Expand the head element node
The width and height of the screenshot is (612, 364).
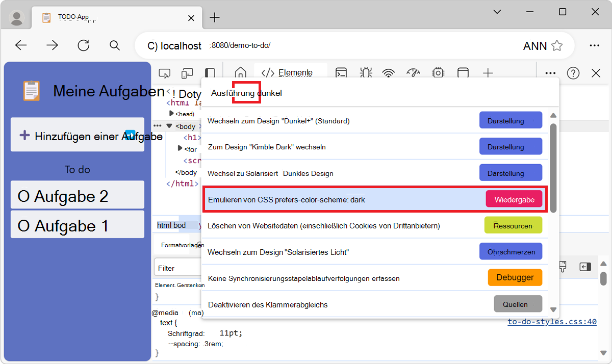click(x=171, y=113)
